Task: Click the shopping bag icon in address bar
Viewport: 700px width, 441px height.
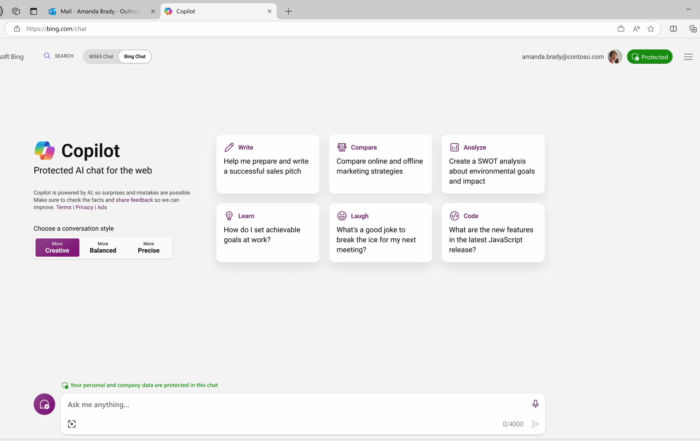Action: tap(621, 29)
